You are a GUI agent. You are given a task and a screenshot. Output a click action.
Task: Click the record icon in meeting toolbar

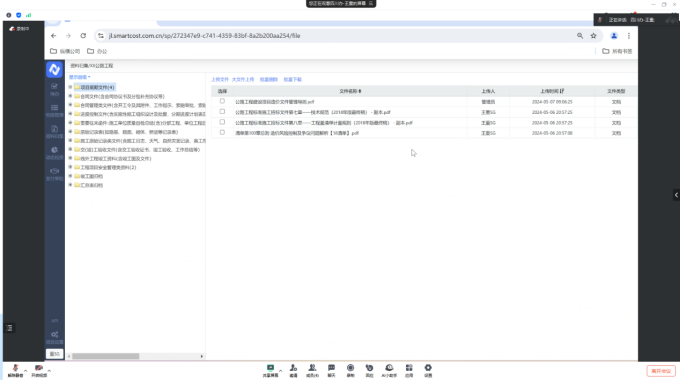tap(350, 368)
